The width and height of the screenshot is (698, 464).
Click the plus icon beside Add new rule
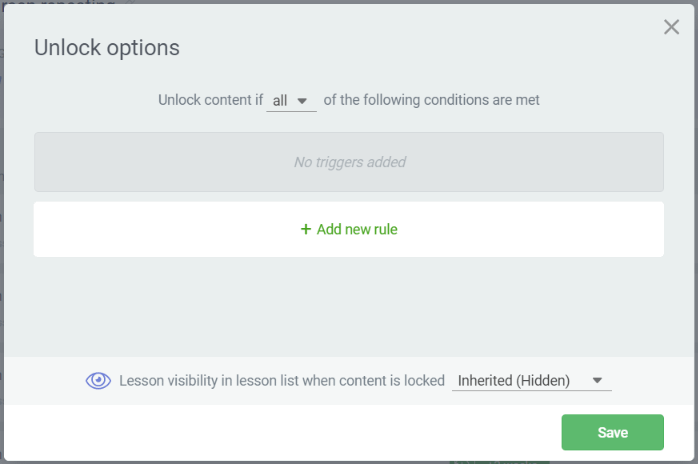[306, 229]
